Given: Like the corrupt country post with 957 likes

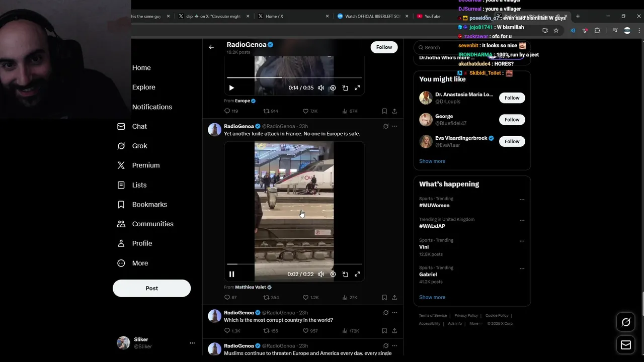Looking at the screenshot, I should click(310, 331).
